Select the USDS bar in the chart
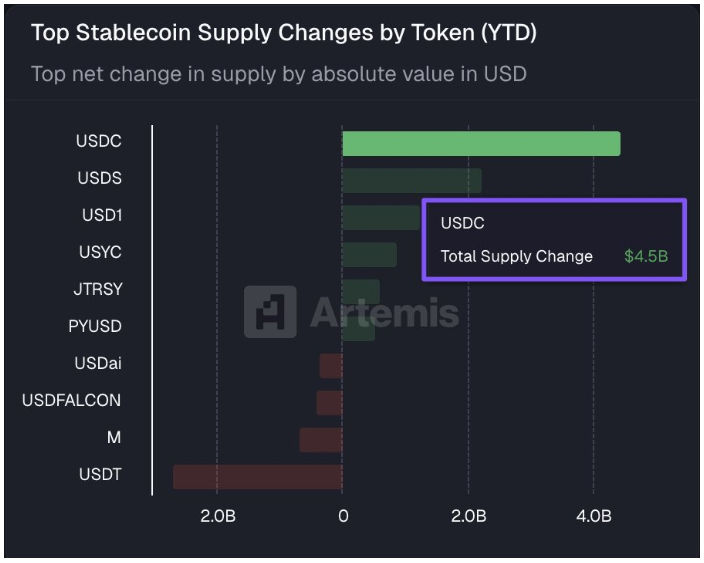This screenshot has width=704, height=563. click(x=411, y=180)
